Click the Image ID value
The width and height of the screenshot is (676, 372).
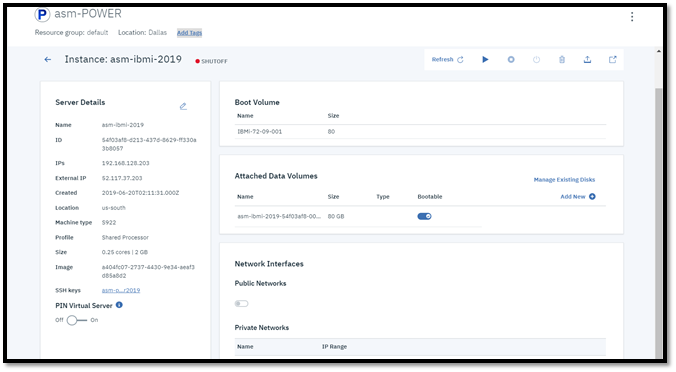[x=148, y=272]
